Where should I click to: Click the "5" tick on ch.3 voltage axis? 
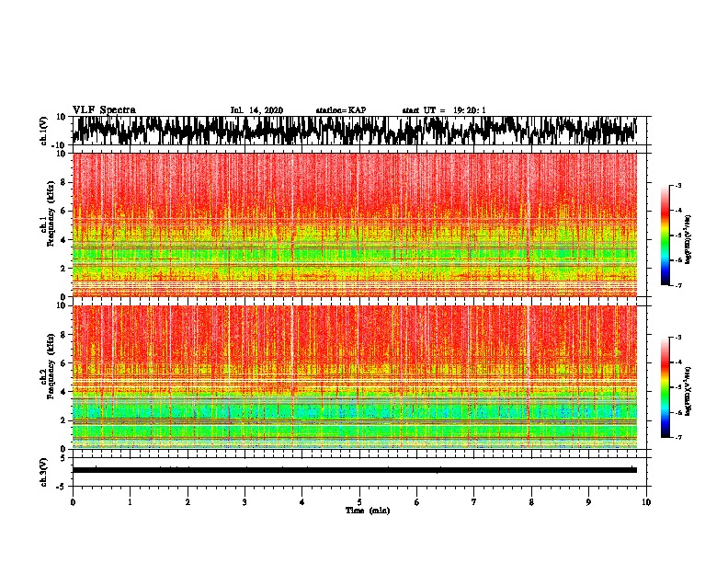pos(63,458)
